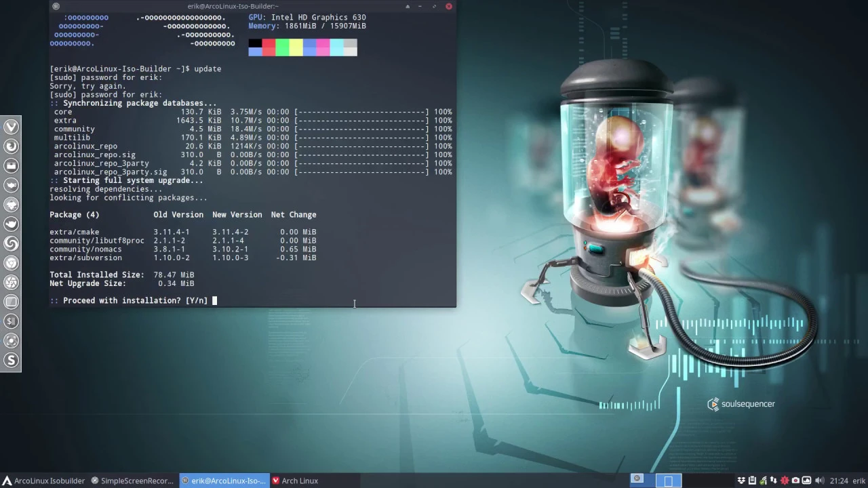
Task: Switch to second workspace in pager
Action: coord(669,481)
